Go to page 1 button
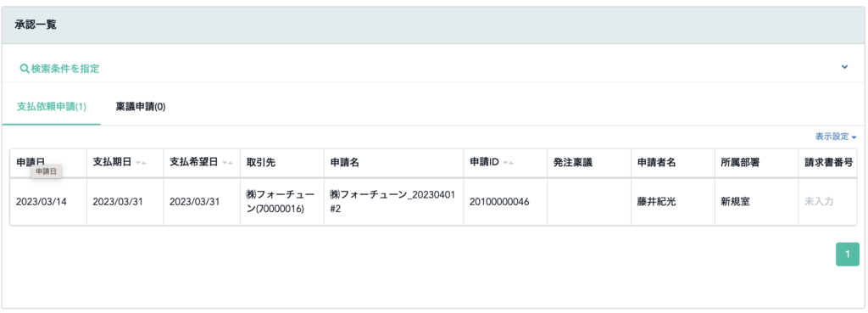 [847, 254]
